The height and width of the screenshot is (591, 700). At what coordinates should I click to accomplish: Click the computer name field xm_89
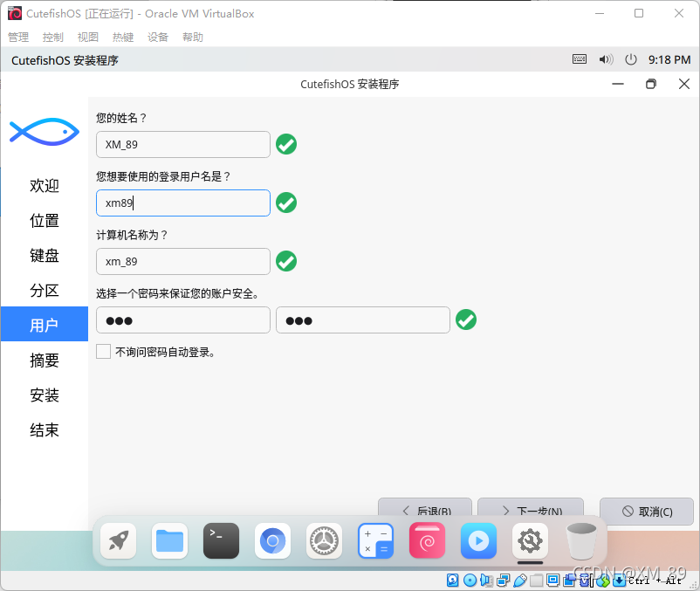pyautogui.click(x=183, y=261)
